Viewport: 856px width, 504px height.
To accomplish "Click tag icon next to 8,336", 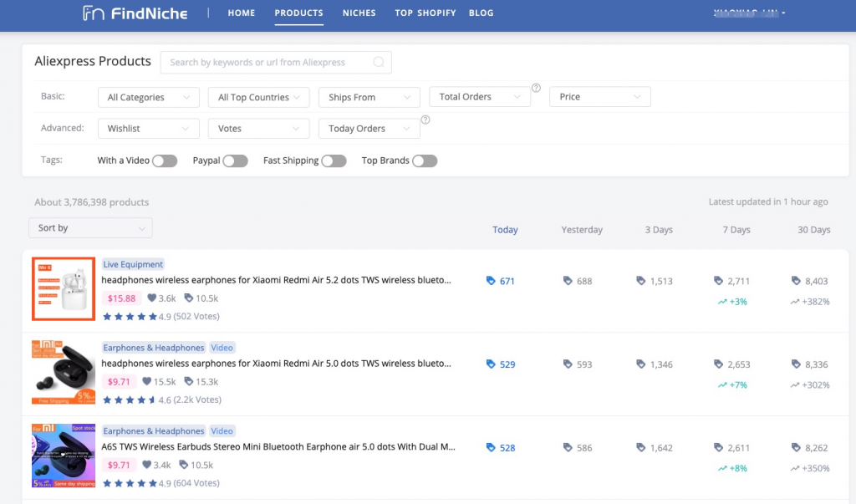I will pos(796,364).
